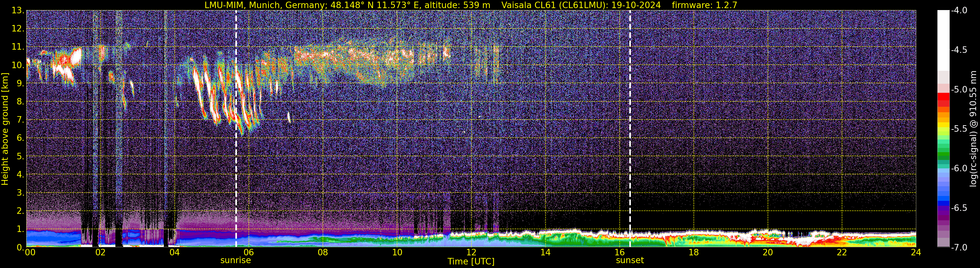Click the '14' time axis tick label
Viewport: 980px width, 268px height.
pos(545,252)
